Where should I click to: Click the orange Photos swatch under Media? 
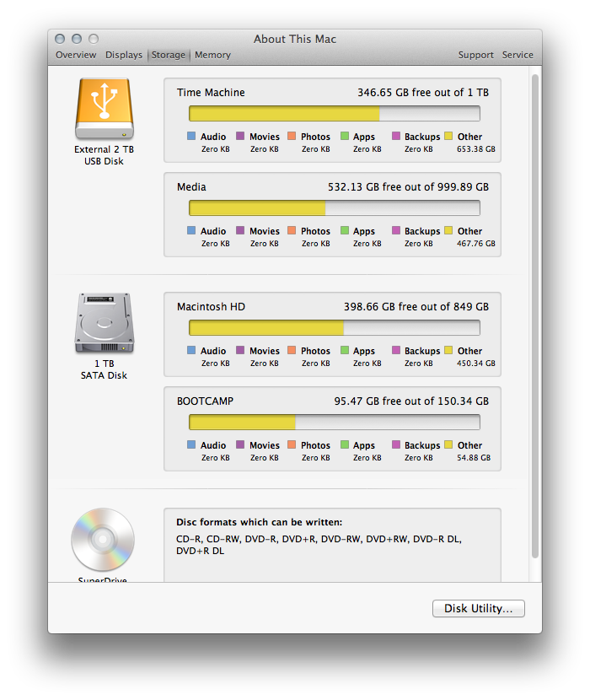pyautogui.click(x=292, y=230)
